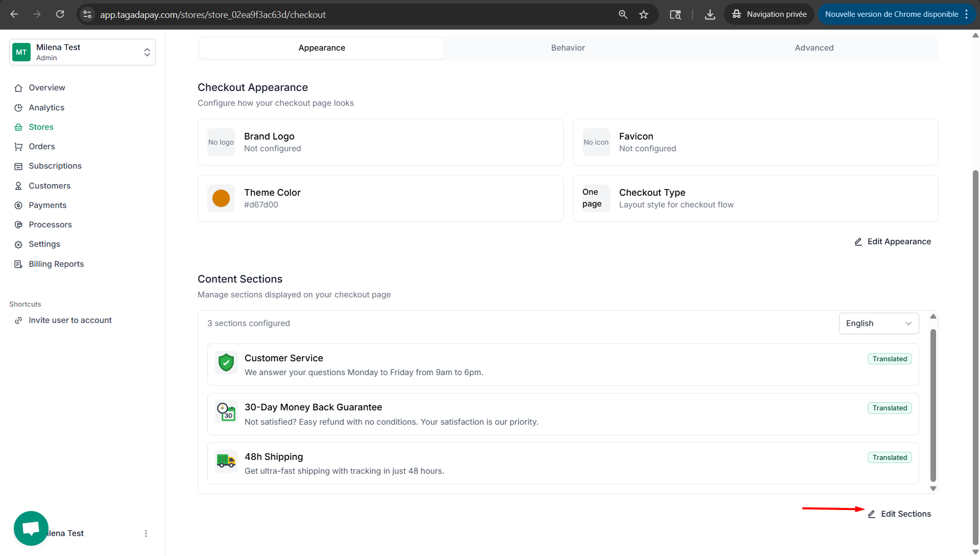Viewport: 980px width, 556px height.
Task: Open Payments in the sidebar
Action: pyautogui.click(x=47, y=205)
